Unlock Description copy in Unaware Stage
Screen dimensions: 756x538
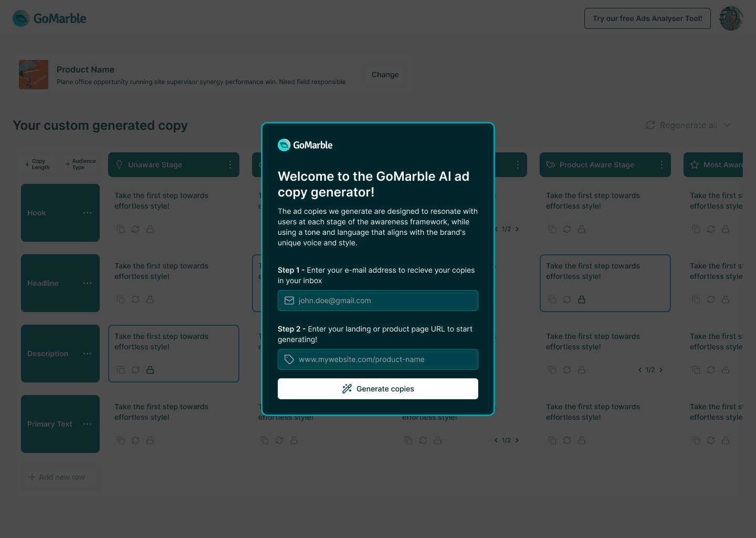(x=150, y=370)
